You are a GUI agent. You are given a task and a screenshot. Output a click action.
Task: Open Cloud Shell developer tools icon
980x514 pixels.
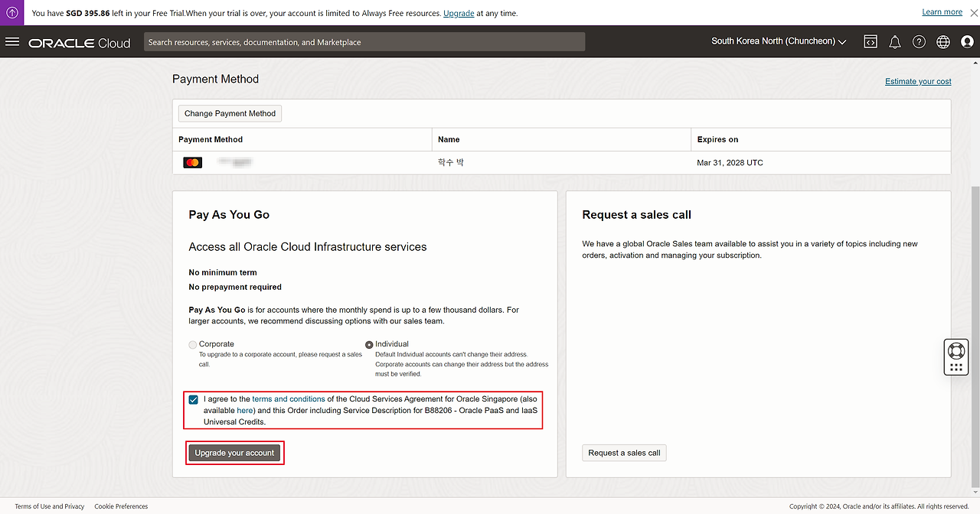point(871,42)
